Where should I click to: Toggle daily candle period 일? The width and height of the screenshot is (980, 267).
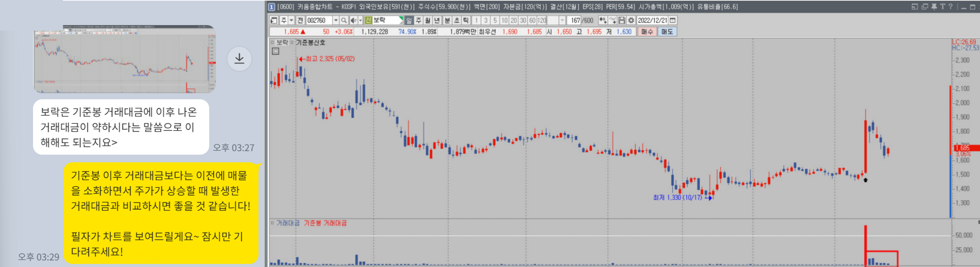tap(409, 20)
